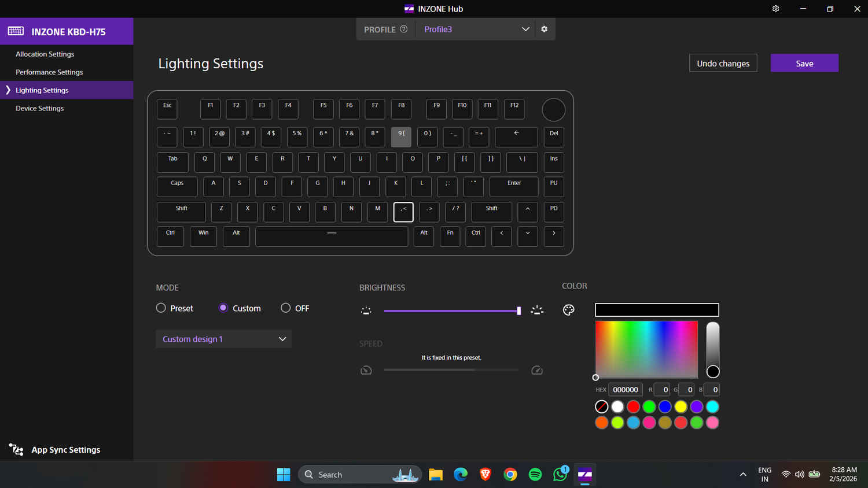Screen dimensions: 868x488
Task: Open Spotify from the taskbar
Action: (x=535, y=475)
